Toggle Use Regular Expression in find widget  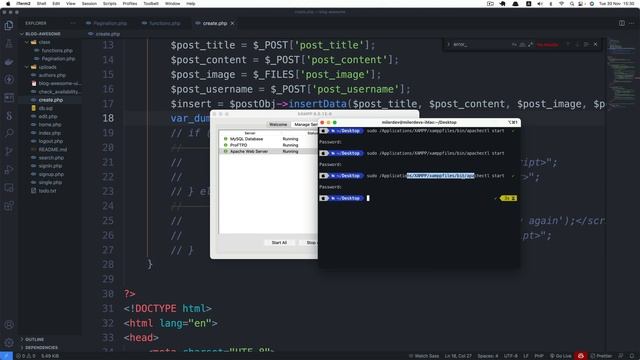click(x=530, y=44)
